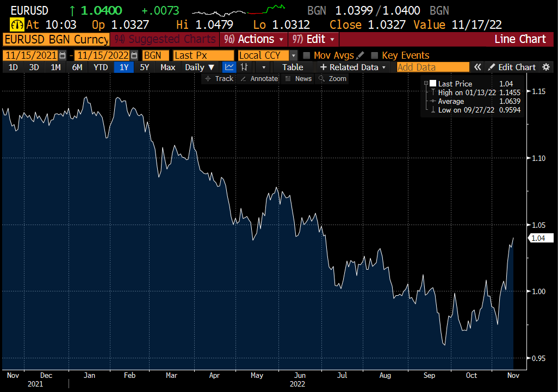
Task: Select the Track crosshair tool
Action: pyautogui.click(x=219, y=78)
